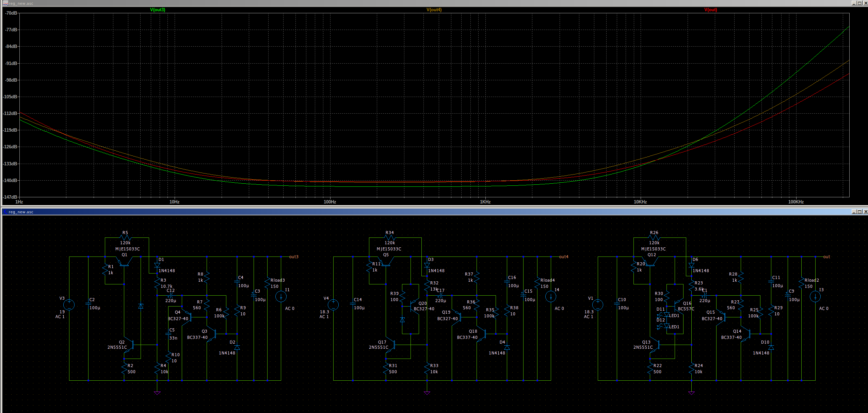
Task: Click the ground symbol below R24
Action: coord(691,393)
